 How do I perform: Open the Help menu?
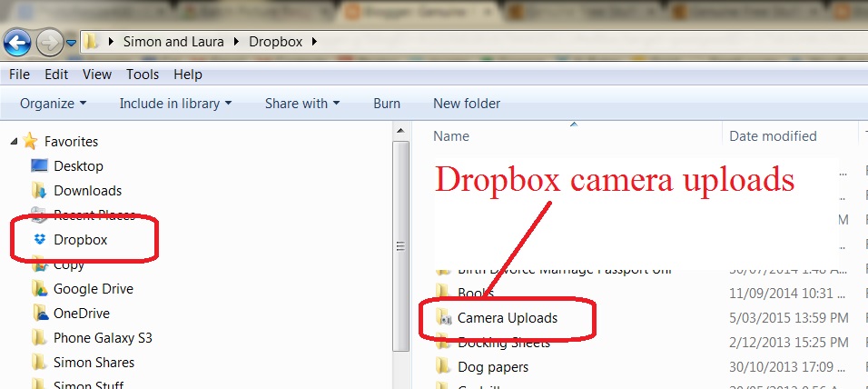click(188, 75)
